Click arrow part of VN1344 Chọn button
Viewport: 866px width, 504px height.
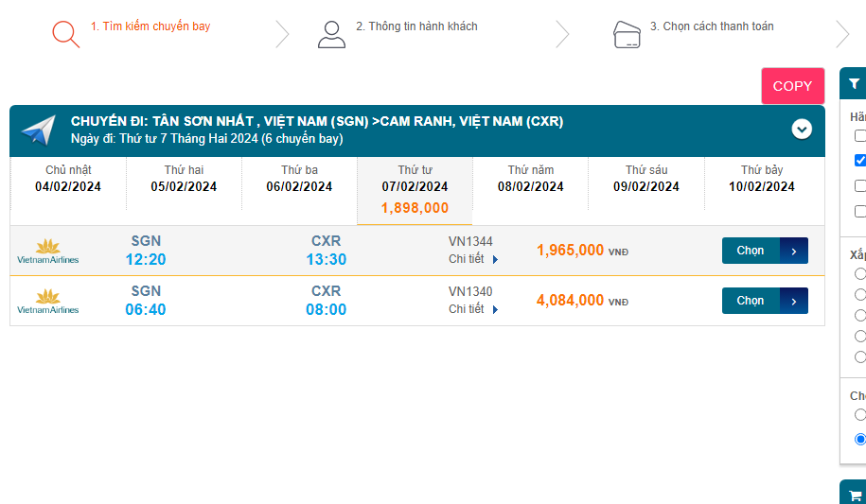pyautogui.click(x=794, y=251)
